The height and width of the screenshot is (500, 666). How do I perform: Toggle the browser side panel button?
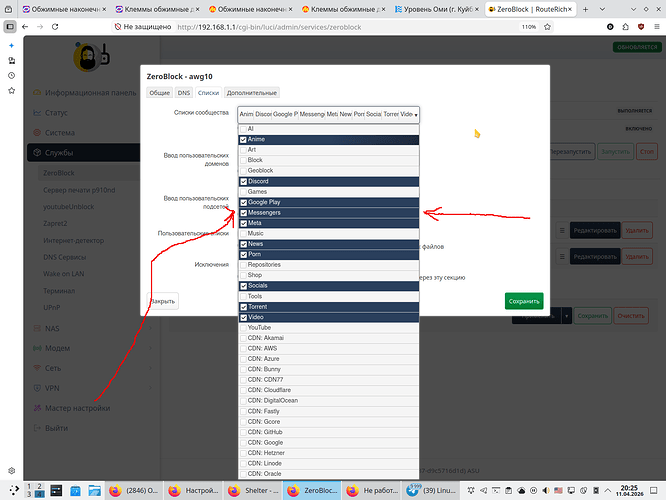point(9,27)
